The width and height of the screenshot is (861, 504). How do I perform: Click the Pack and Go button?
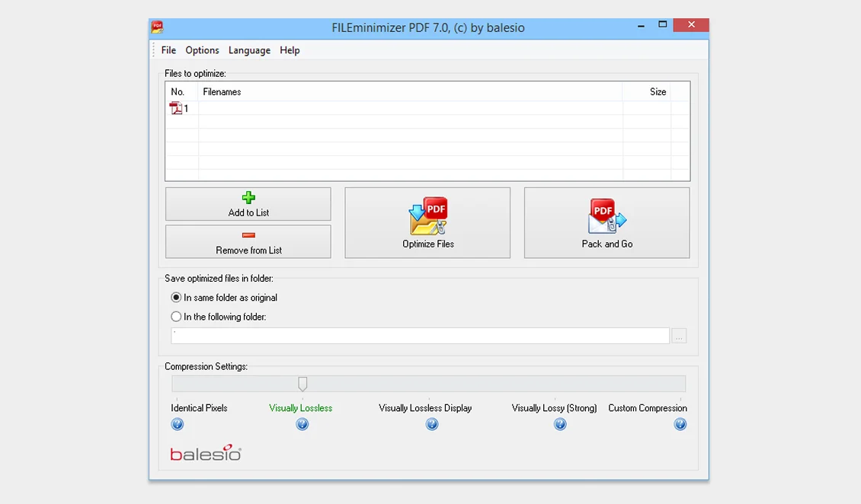[x=607, y=222]
